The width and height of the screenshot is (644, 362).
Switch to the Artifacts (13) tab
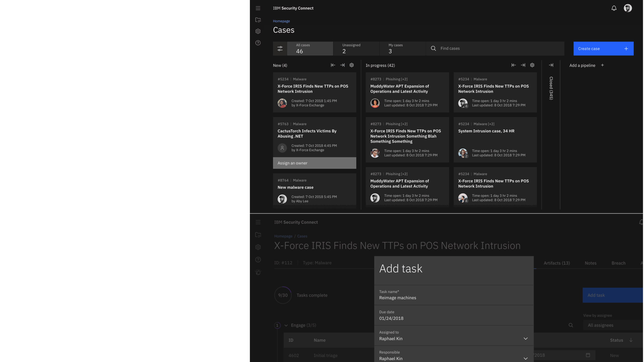point(557,263)
